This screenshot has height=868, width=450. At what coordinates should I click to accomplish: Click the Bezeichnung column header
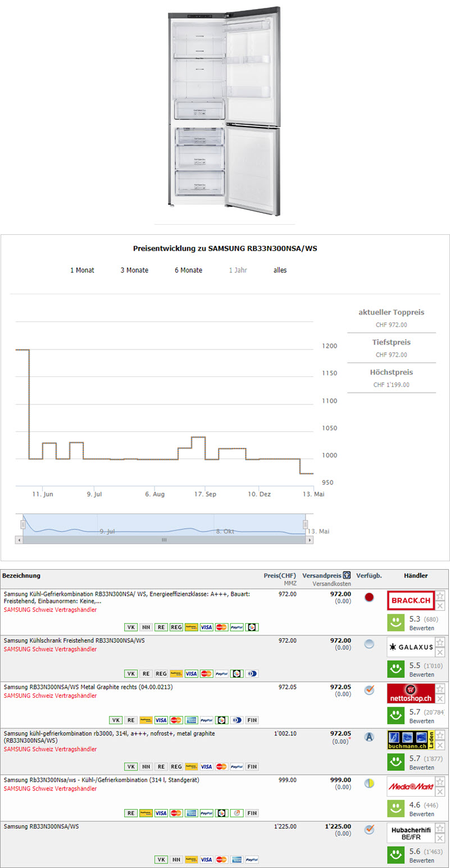21,576
